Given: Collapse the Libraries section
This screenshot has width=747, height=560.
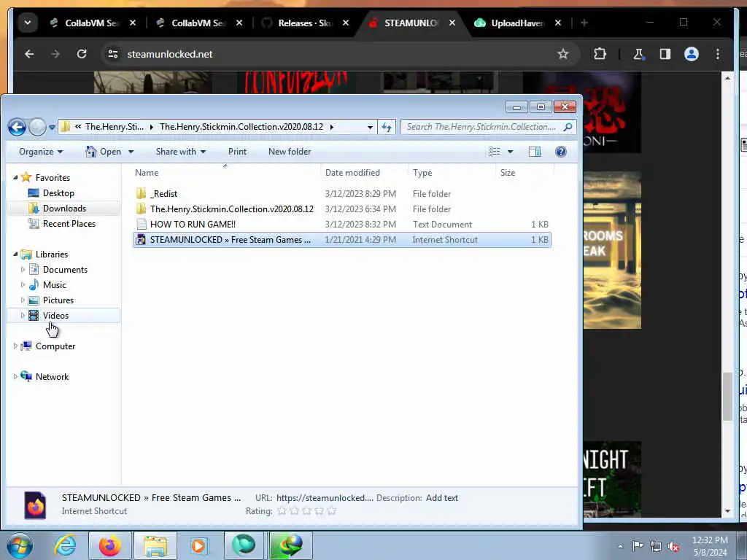Looking at the screenshot, I should 15,254.
